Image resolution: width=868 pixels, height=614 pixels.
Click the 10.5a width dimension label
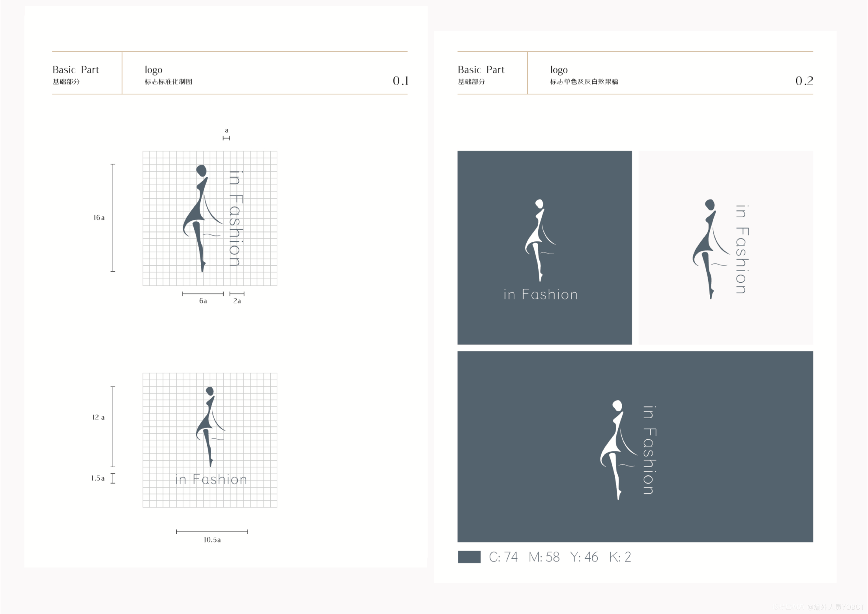[x=212, y=540]
